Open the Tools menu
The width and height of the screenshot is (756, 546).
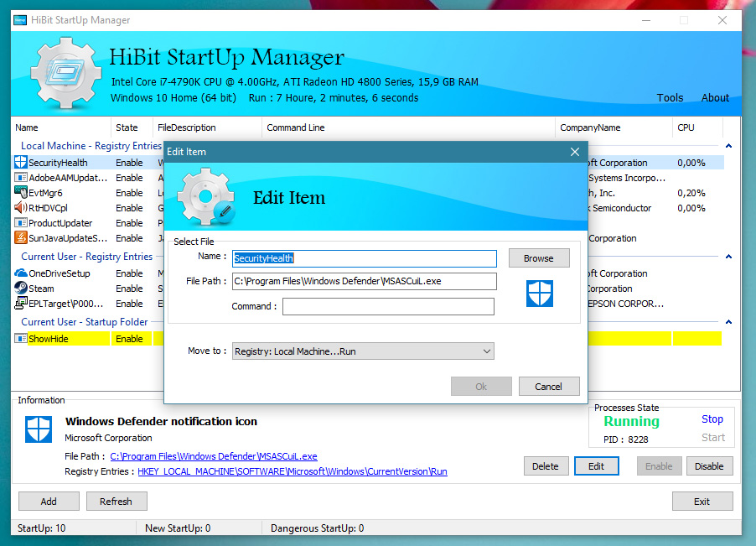pos(670,97)
